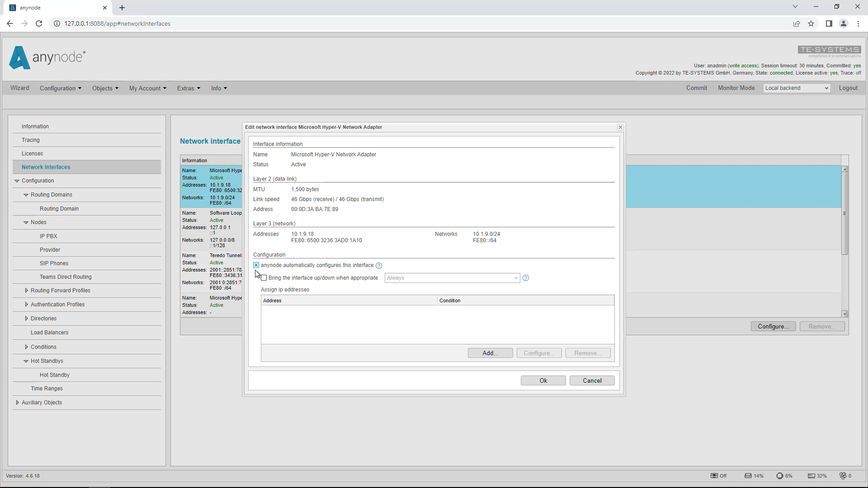Open a new browser tab
The height and width of the screenshot is (488, 868).
(122, 8)
